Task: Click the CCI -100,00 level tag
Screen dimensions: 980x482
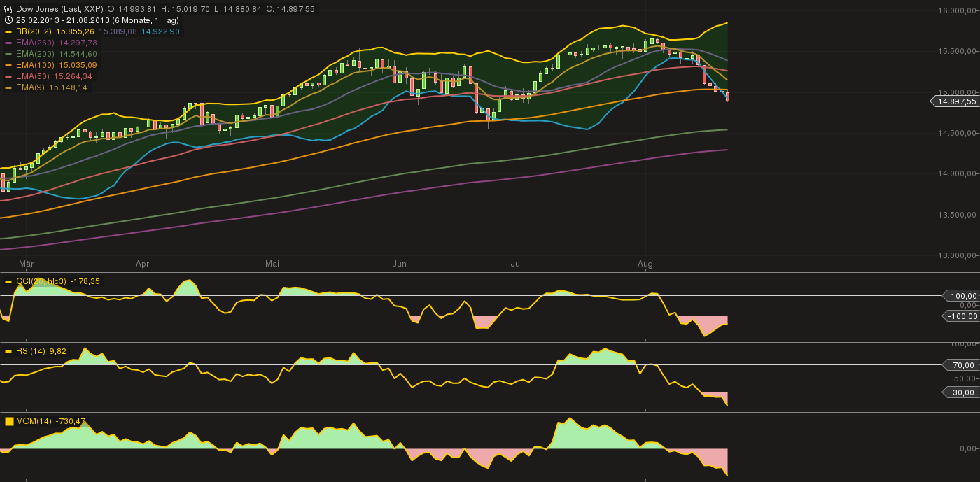Action: 962,316
